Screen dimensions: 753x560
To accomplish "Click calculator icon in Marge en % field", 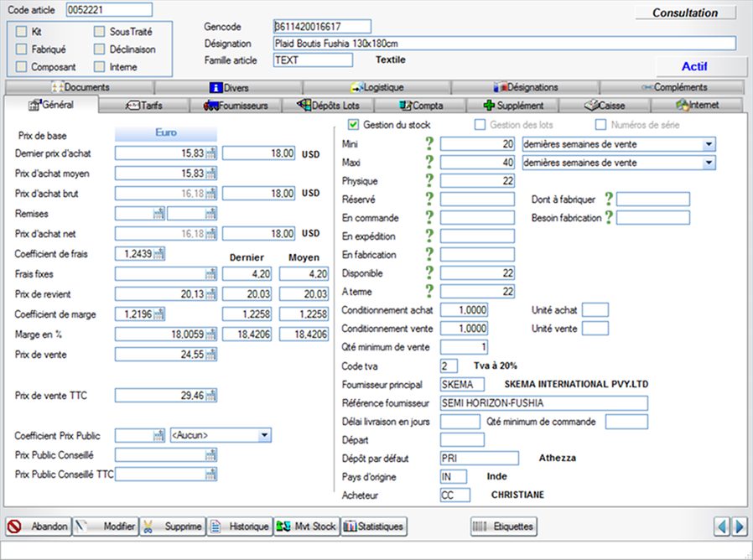I will tap(210, 334).
